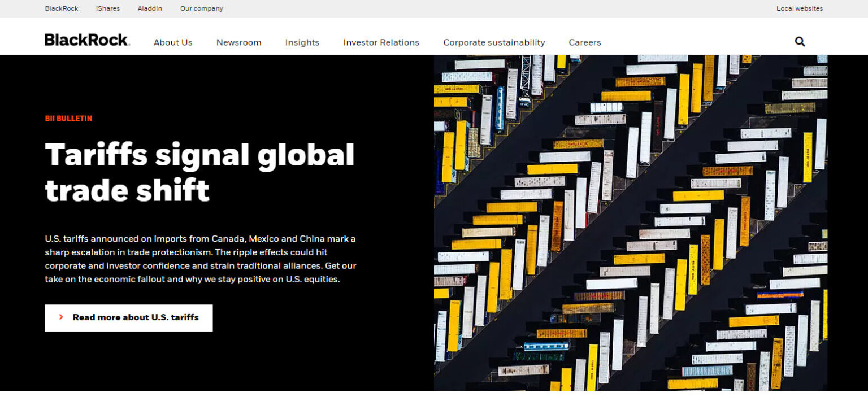Click the BlackRock logo in the navbar
This screenshot has height=410, width=868.
[87, 40]
